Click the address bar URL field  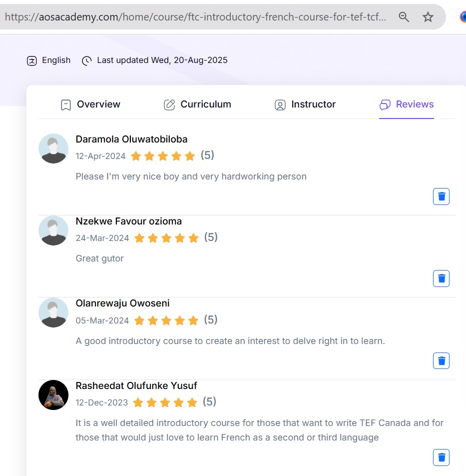tap(196, 16)
